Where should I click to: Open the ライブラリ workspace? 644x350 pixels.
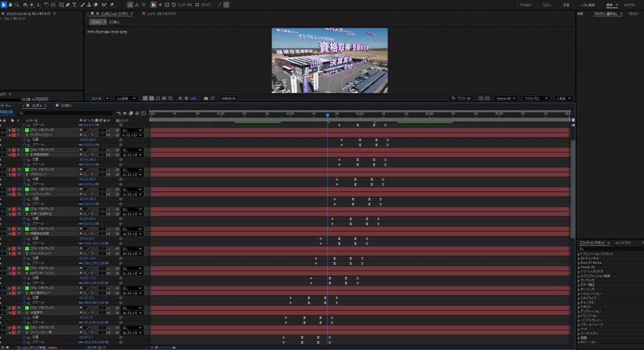pos(629,4)
